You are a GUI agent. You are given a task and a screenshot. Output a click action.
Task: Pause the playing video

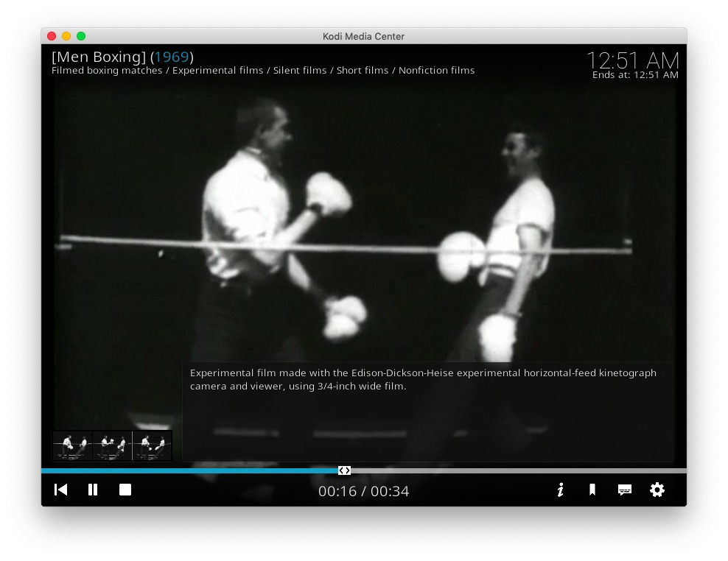[x=93, y=490]
